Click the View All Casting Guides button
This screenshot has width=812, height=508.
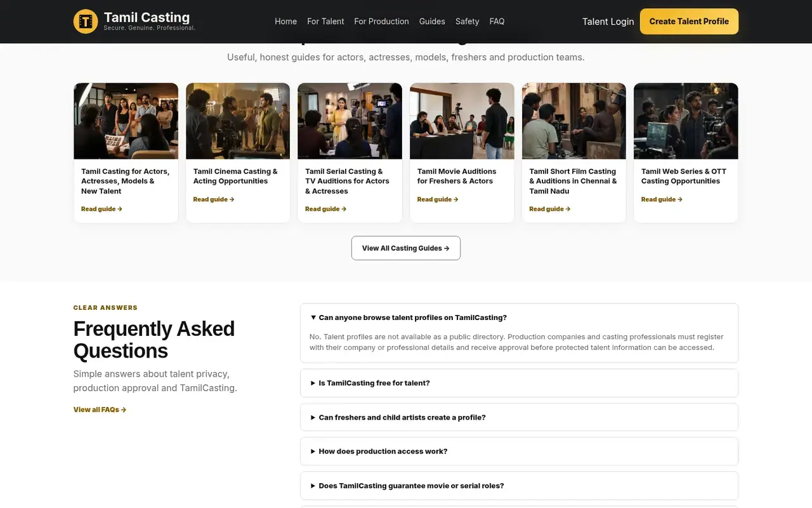tap(406, 248)
